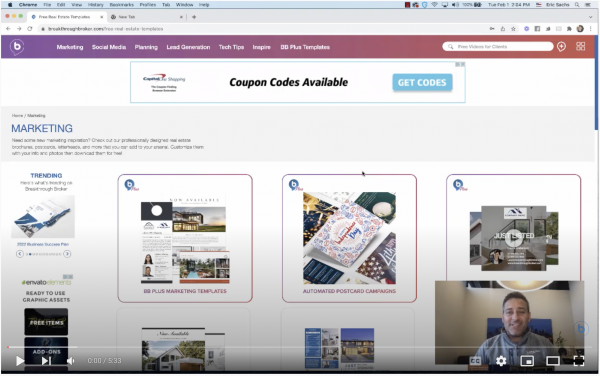Play the video with the play button
The image size is (600, 376).
20,361
